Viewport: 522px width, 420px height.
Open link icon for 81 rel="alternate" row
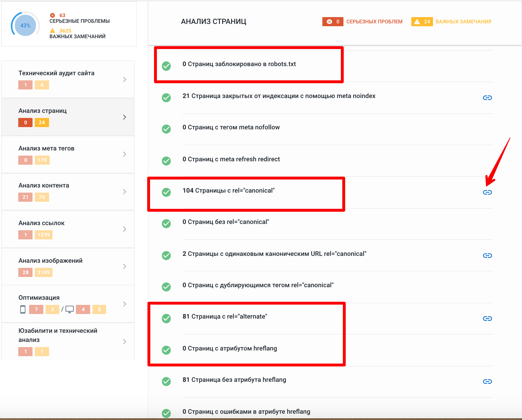(487, 319)
